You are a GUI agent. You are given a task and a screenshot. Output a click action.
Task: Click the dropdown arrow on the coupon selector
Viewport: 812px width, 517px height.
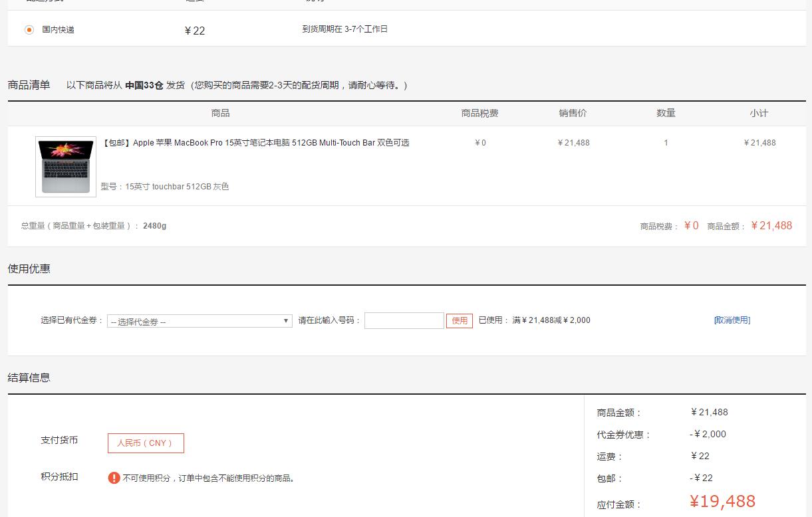click(285, 320)
